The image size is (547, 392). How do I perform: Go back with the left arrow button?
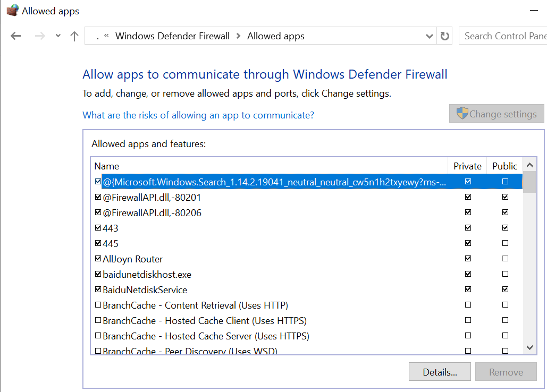[16, 36]
